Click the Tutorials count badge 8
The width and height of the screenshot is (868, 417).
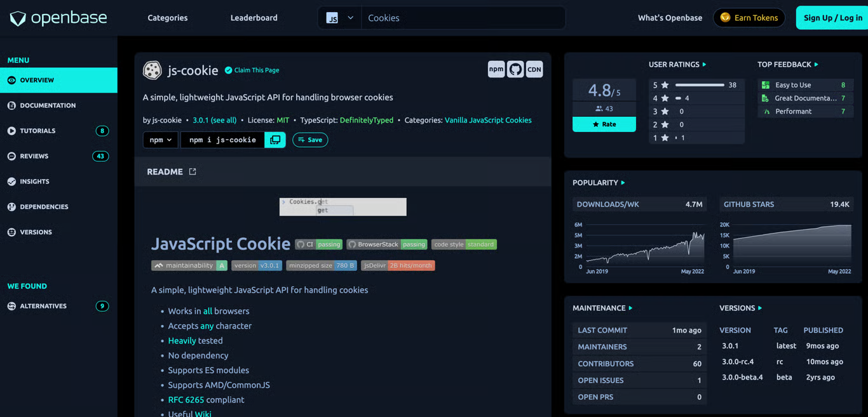pos(102,131)
